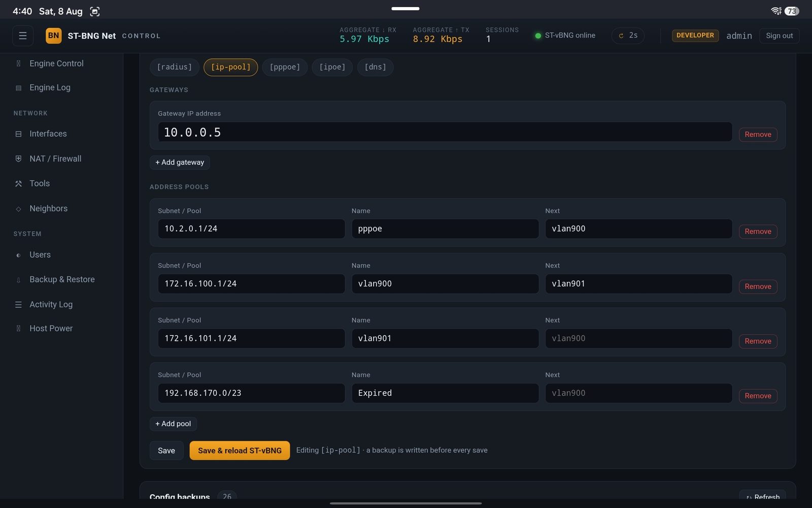The image size is (812, 508).
Task: Click the Engine Log sidebar icon
Action: pos(19,88)
